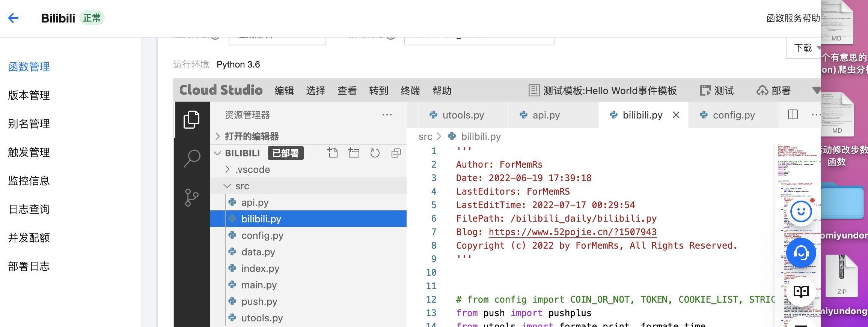The image size is (868, 327).
Task: Click the 部署 cloud upload icon
Action: pos(763,90)
